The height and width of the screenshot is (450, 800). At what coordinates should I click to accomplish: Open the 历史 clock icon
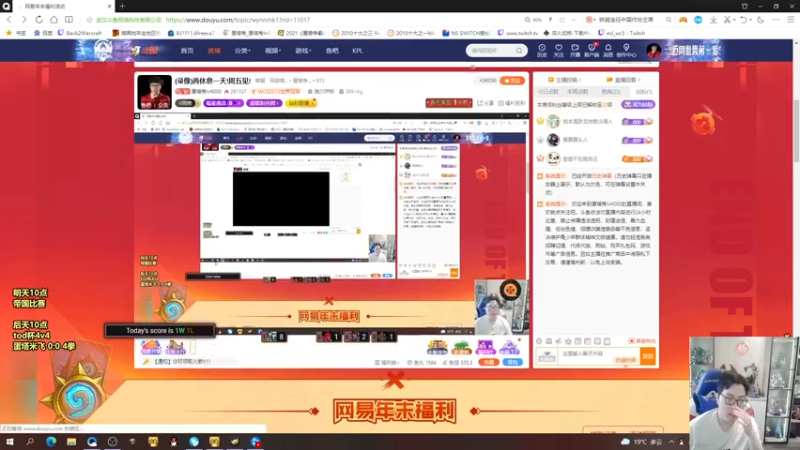tap(542, 50)
